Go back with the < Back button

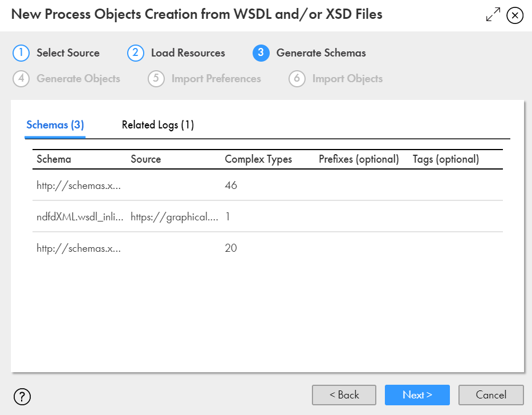(x=344, y=394)
